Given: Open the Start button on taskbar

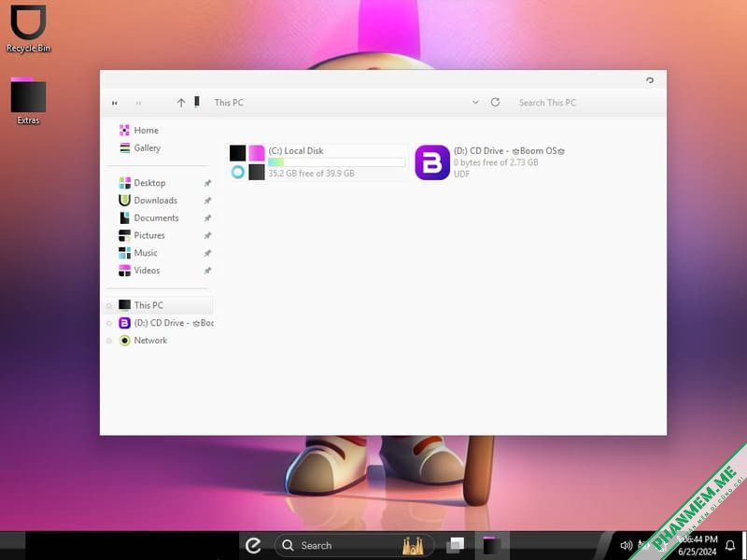Looking at the screenshot, I should tap(253, 545).
